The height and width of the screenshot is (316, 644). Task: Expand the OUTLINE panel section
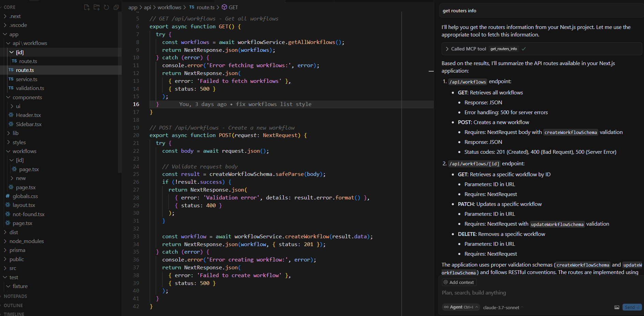pyautogui.click(x=13, y=305)
